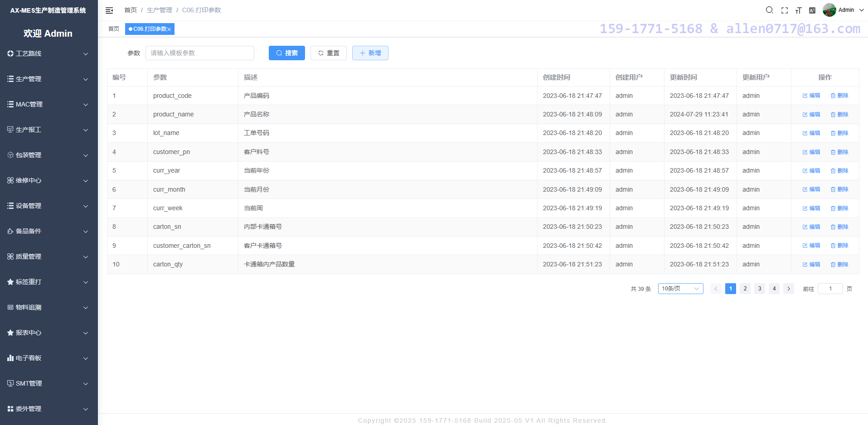868x425 pixels.
Task: Collapse the sidebar with the hamburger icon
Action: coord(109,10)
